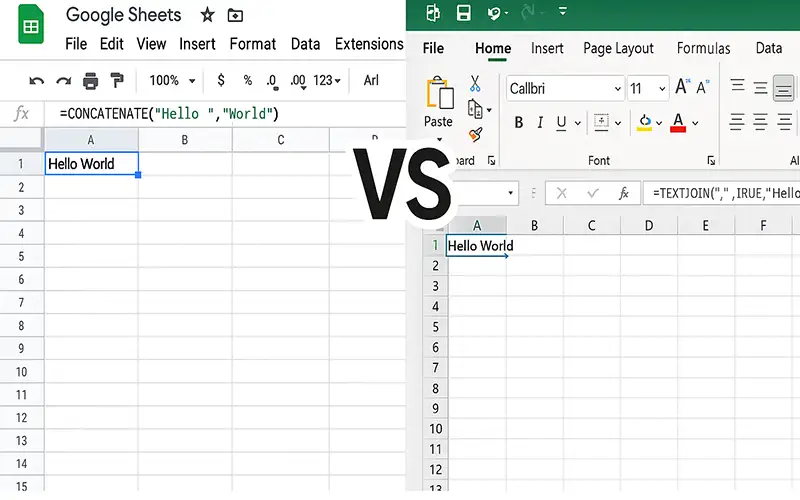This screenshot has height=500, width=800.
Task: Toggle Italic formatting in Excel
Action: 540,123
